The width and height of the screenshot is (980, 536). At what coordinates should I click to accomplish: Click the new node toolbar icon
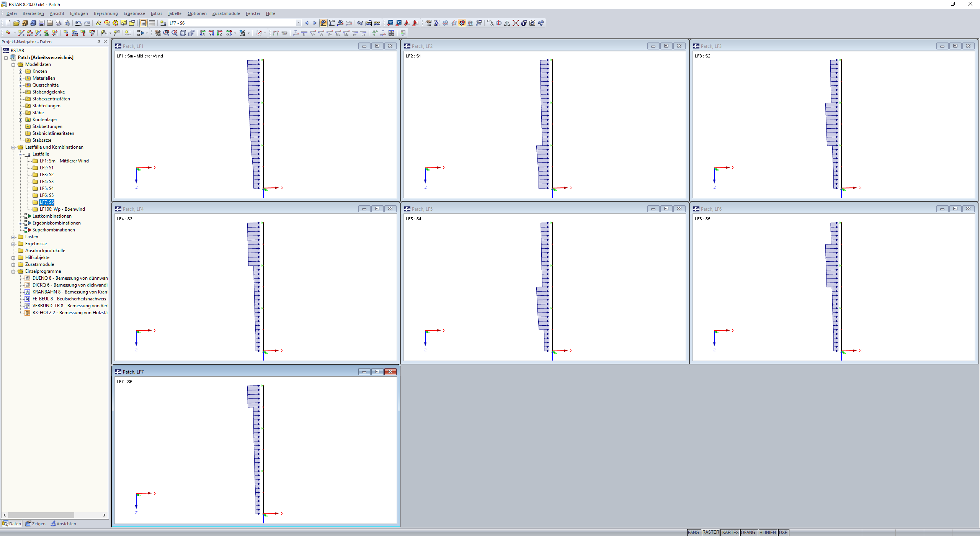pos(7,33)
